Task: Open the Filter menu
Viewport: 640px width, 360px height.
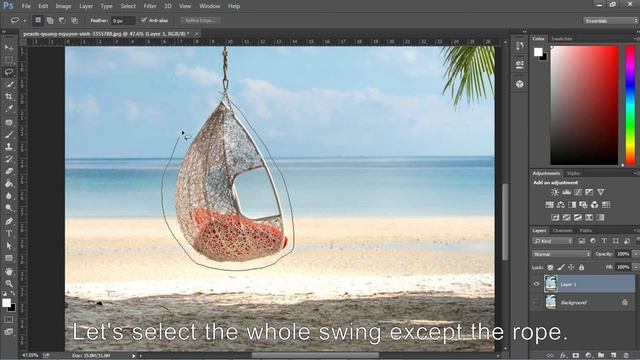Action: tap(150, 6)
